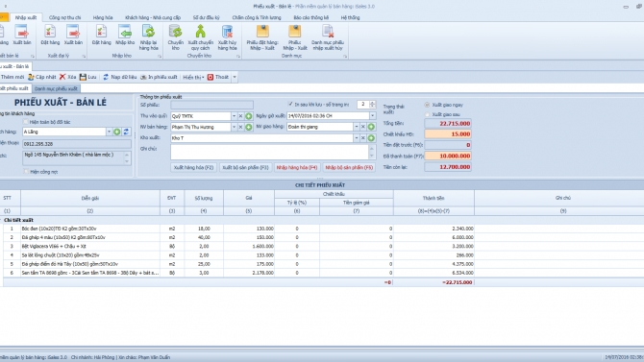
Task: Open Khách hàng - Nhà cung cấp tab
Action: click(x=153, y=17)
